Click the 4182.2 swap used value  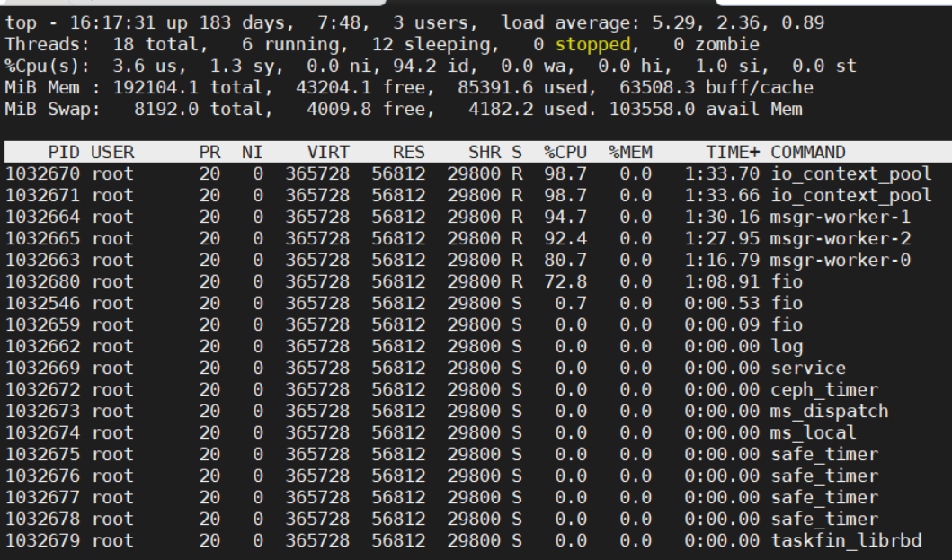pos(501,110)
